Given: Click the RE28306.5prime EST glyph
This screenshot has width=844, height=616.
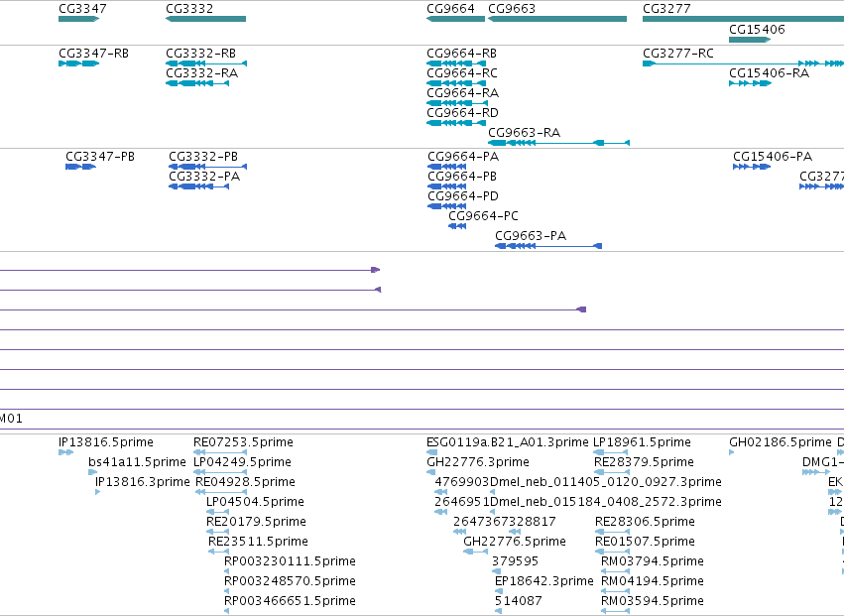Looking at the screenshot, I should pyautogui.click(x=613, y=532).
